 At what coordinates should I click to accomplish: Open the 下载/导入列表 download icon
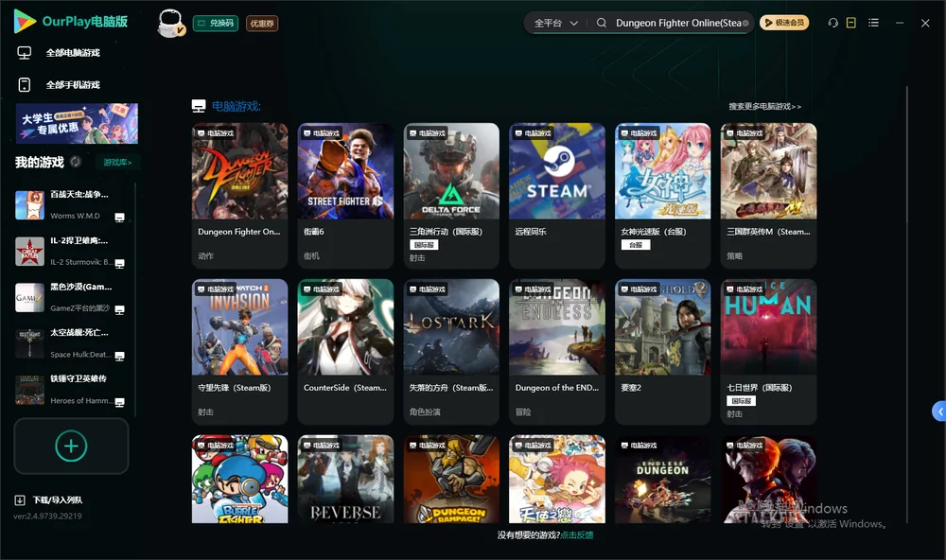pyautogui.click(x=20, y=500)
